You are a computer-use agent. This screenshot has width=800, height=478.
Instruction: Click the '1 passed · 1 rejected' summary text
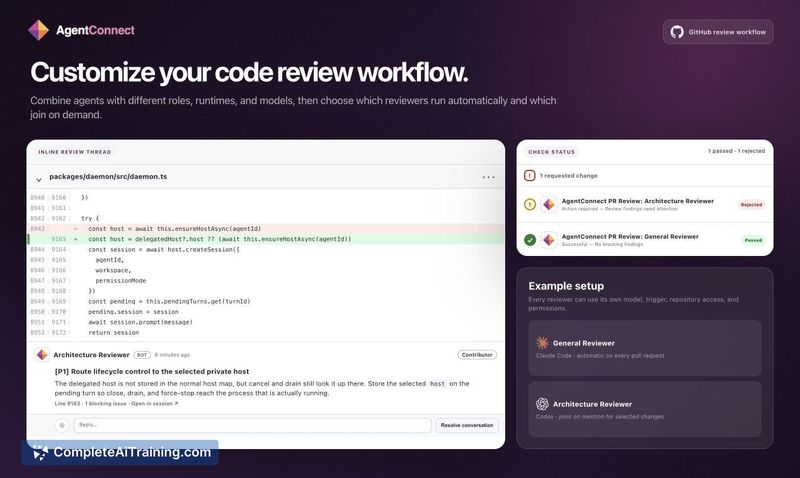[x=736, y=151]
